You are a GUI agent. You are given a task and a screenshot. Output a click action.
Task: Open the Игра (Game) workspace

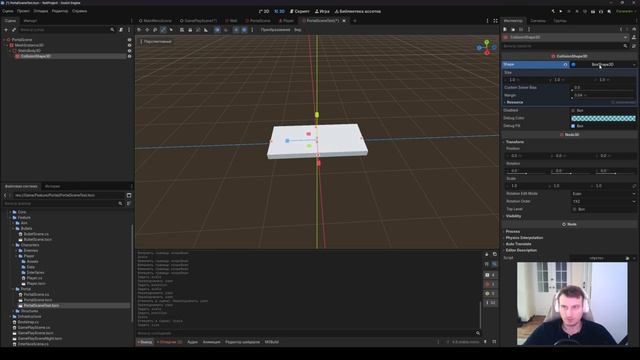(x=322, y=11)
